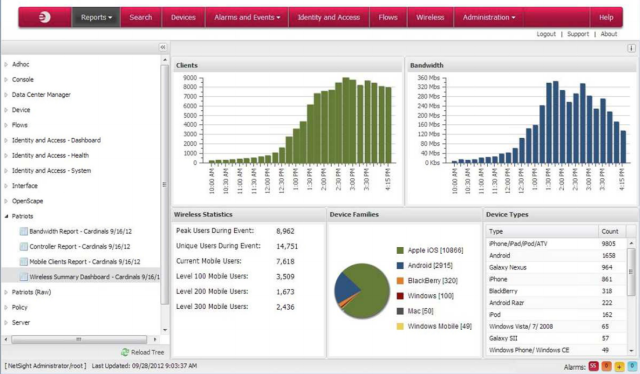Click tree panel scroll up arrow
This screenshot has width=640, height=374.
[165, 60]
